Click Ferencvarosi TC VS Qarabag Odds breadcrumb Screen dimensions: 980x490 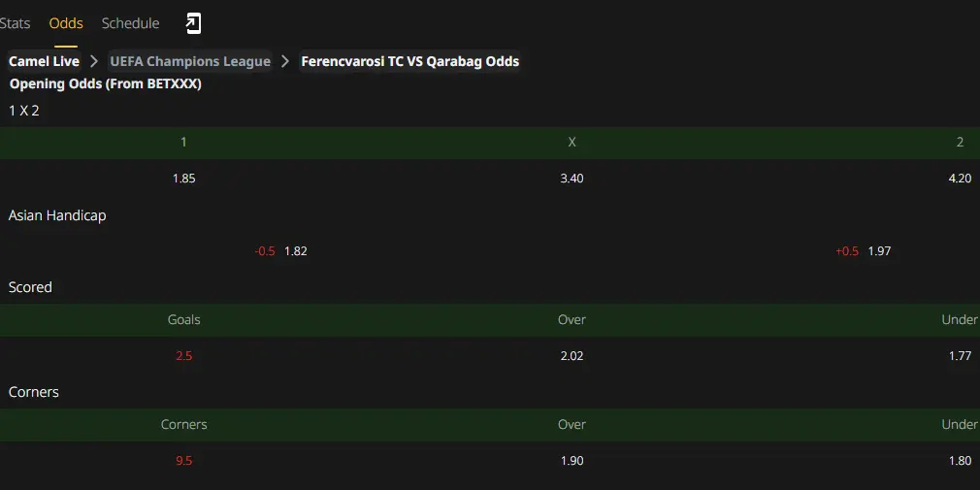click(x=410, y=61)
